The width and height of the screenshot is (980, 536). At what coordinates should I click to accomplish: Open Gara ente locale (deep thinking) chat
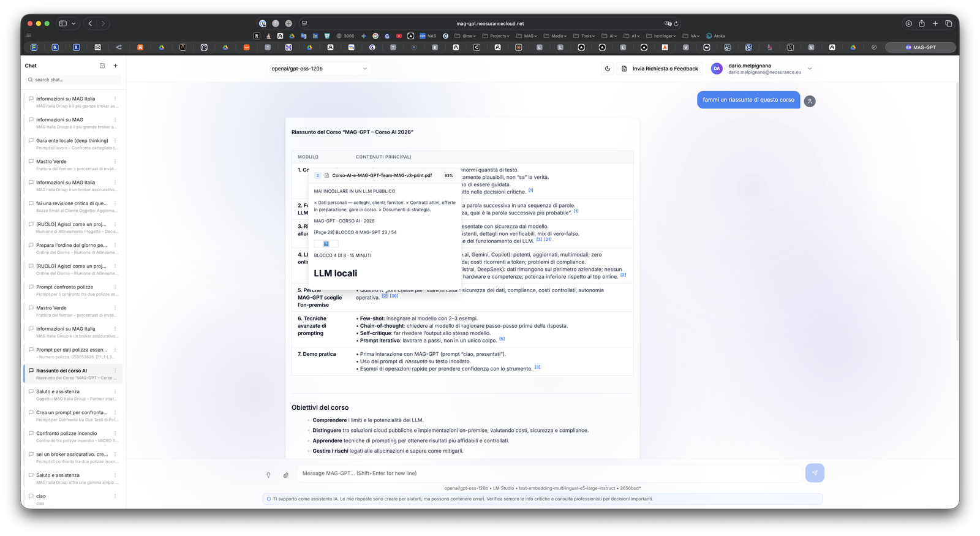point(73,144)
